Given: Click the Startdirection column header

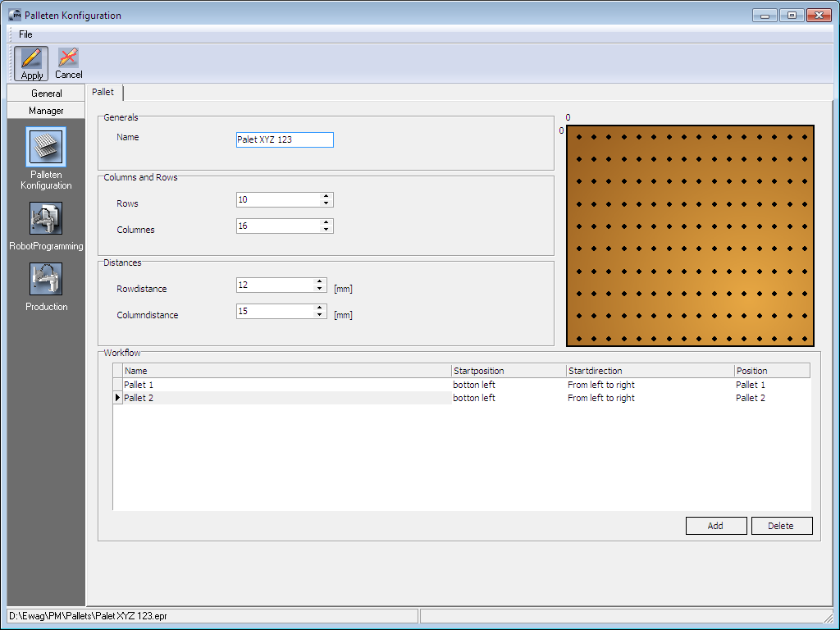Looking at the screenshot, I should point(651,371).
